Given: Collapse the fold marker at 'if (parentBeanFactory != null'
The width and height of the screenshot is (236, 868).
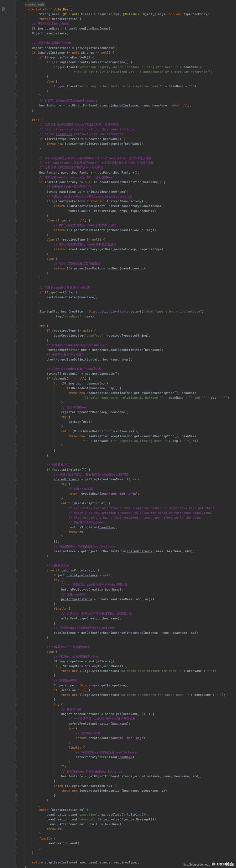Looking at the screenshot, I should 15,182.
